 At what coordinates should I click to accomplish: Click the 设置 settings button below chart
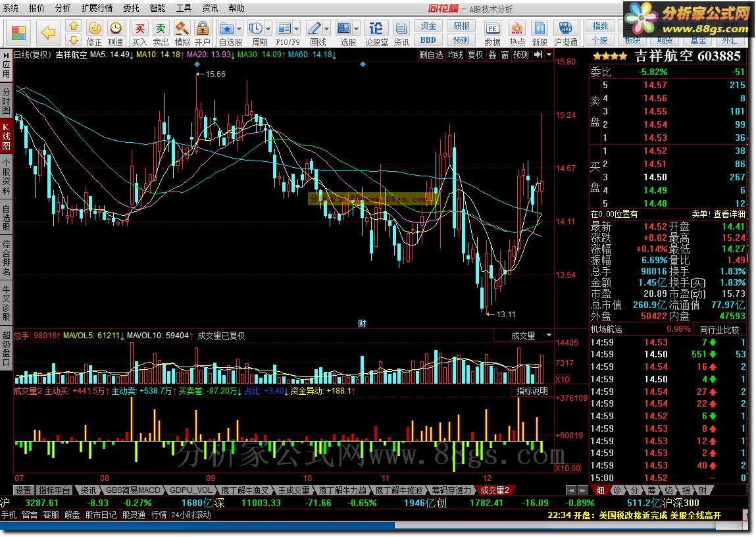(23, 490)
